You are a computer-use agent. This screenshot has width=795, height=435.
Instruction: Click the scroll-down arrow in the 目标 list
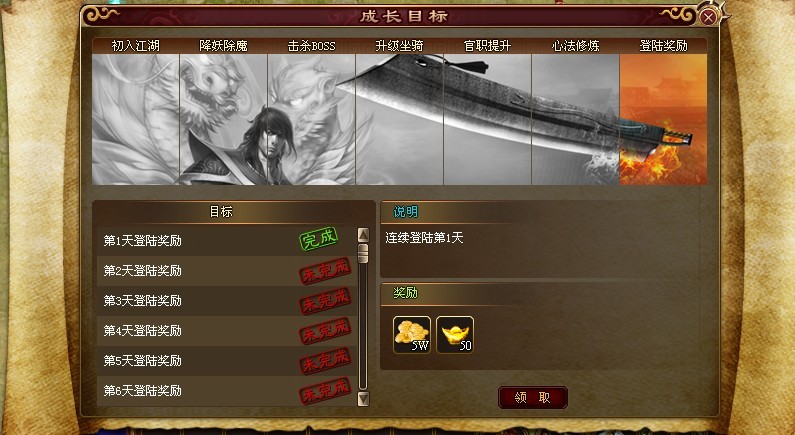[x=363, y=399]
